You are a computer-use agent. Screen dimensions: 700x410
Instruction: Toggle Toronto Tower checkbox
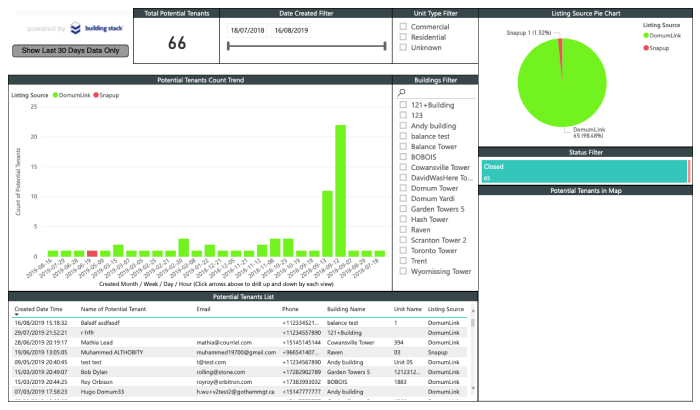pyautogui.click(x=403, y=250)
